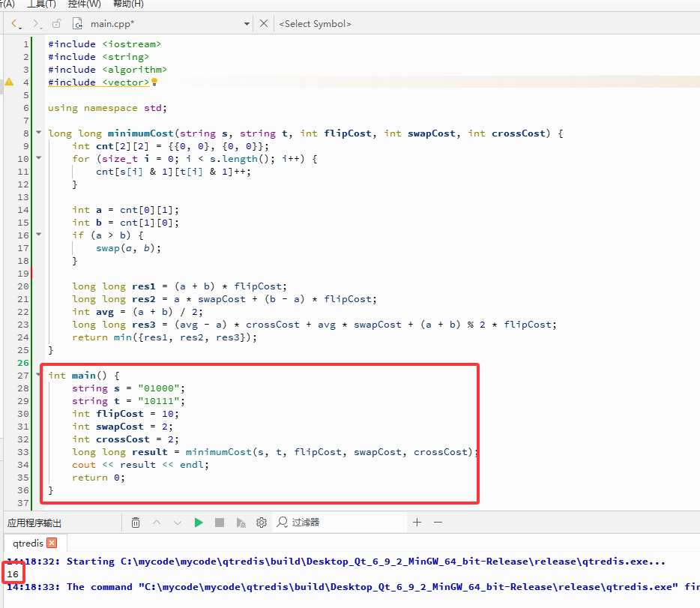Jump to next output with down chevron

tap(178, 523)
